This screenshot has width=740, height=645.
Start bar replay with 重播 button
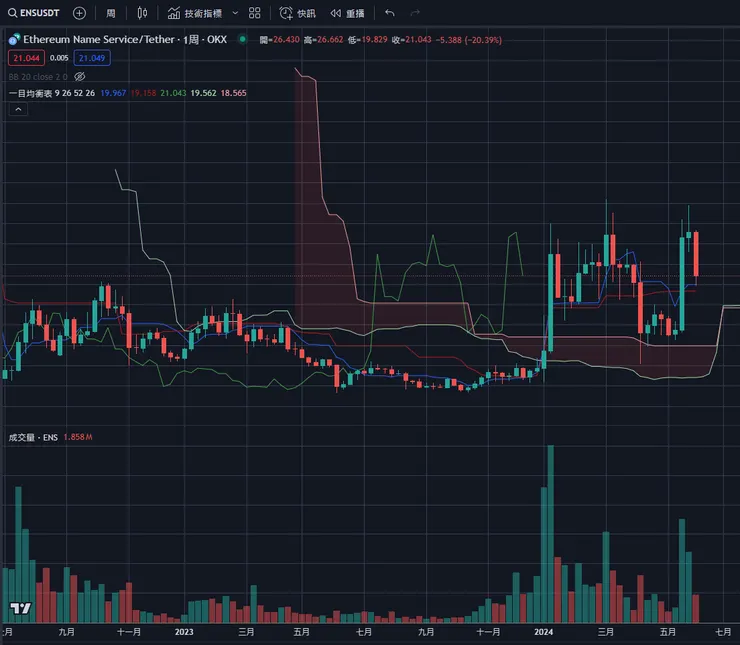347,13
